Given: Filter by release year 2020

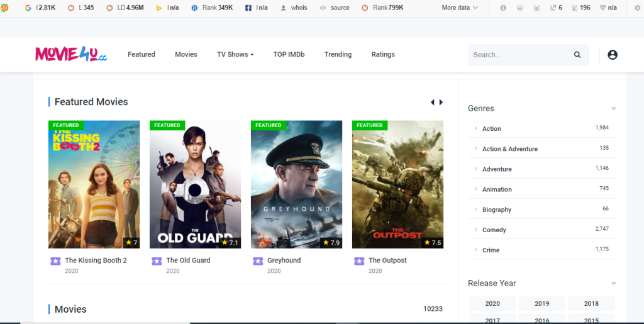Looking at the screenshot, I should (x=493, y=303).
